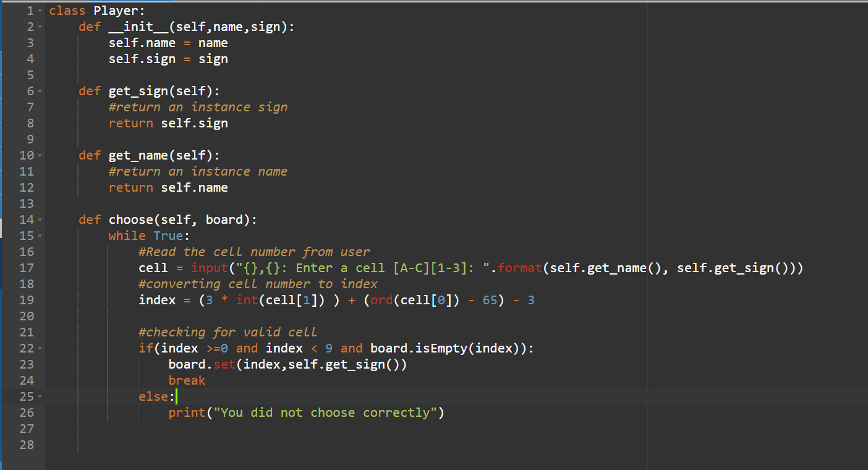Viewport: 868px width, 470px height.
Task: Collapse the get_name method fold arrow
Action: [x=38, y=155]
